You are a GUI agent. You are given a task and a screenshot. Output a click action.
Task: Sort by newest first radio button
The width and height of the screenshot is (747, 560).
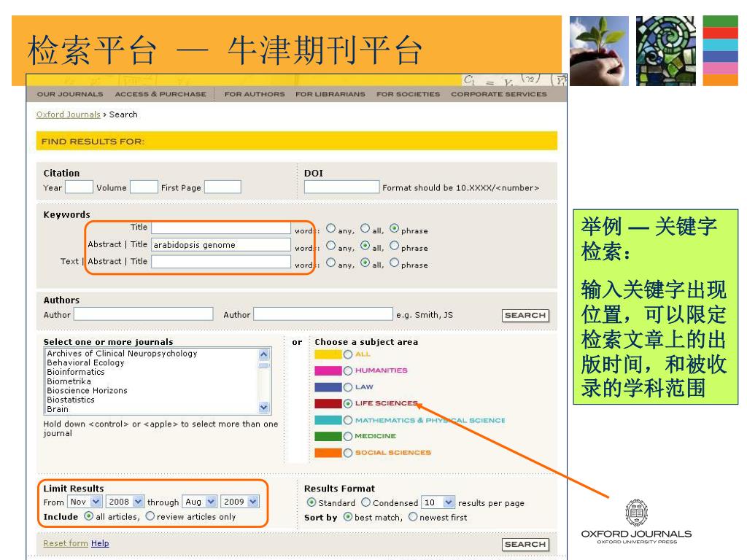413,517
